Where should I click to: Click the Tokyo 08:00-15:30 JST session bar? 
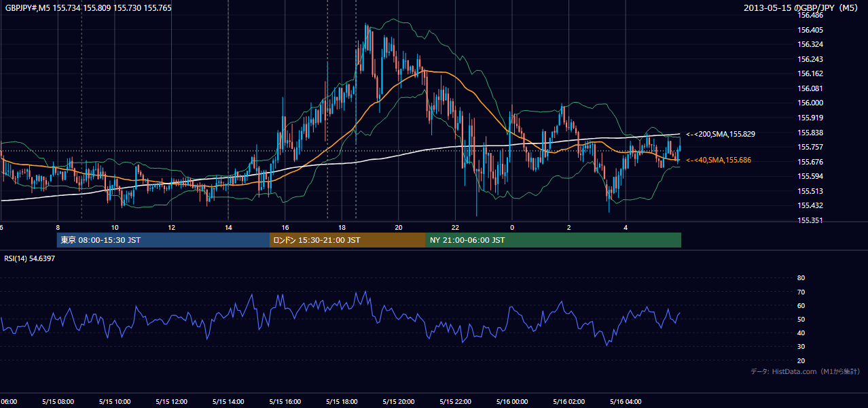coord(163,240)
